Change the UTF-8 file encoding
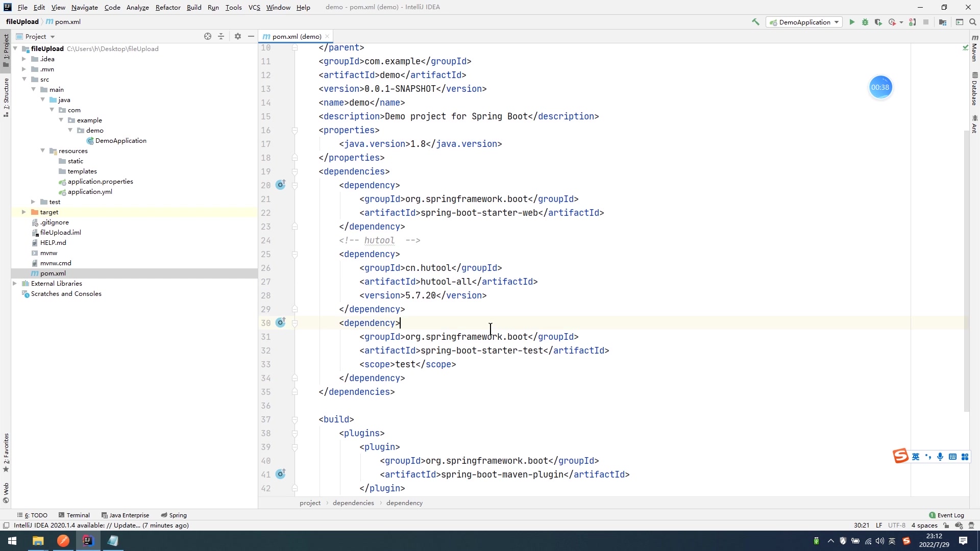This screenshot has width=980, height=551. tap(896, 525)
